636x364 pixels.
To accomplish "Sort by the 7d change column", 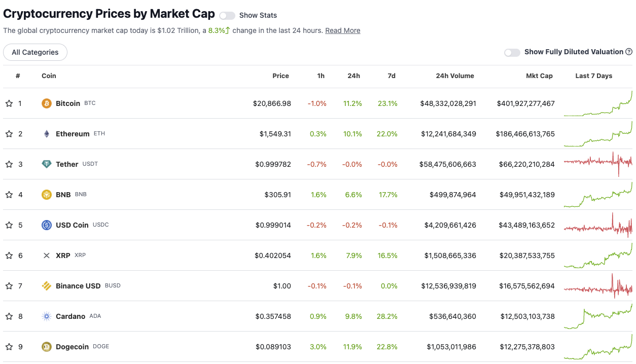I will [x=391, y=76].
